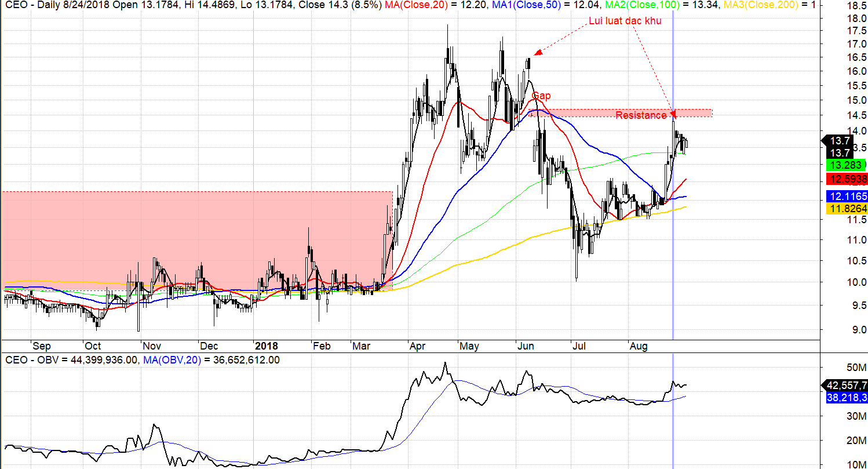Image resolution: width=868 pixels, height=469 pixels.
Task: Click the yellow MA3(Close,200) legend label
Action: pyautogui.click(x=765, y=5)
